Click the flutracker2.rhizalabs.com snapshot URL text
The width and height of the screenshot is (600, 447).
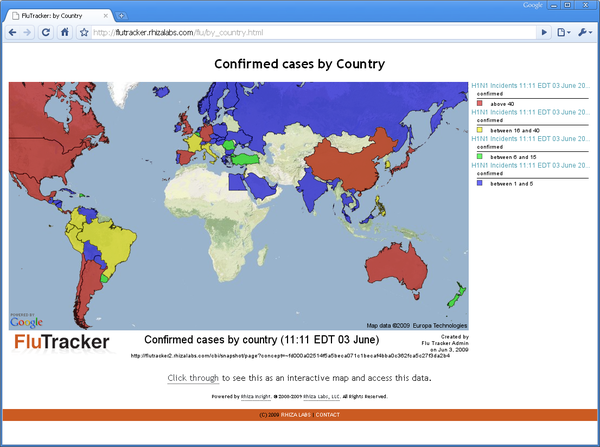[290, 356]
